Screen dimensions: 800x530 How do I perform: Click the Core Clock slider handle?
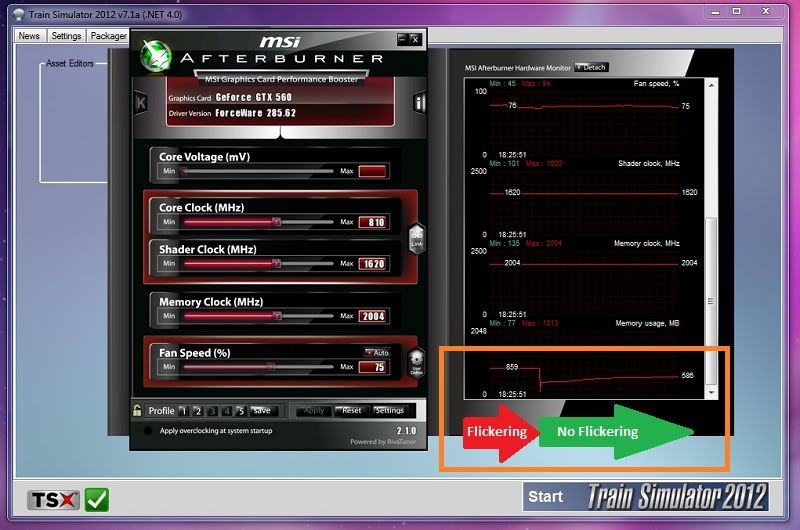(277, 222)
